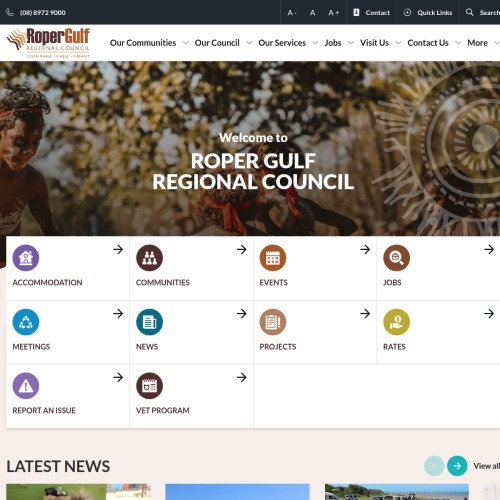Open Quick Links in the top bar
500x500 pixels.
pyautogui.click(x=428, y=13)
